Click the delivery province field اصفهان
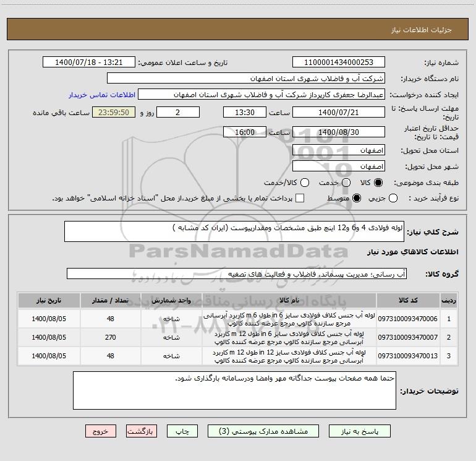 pos(339,150)
